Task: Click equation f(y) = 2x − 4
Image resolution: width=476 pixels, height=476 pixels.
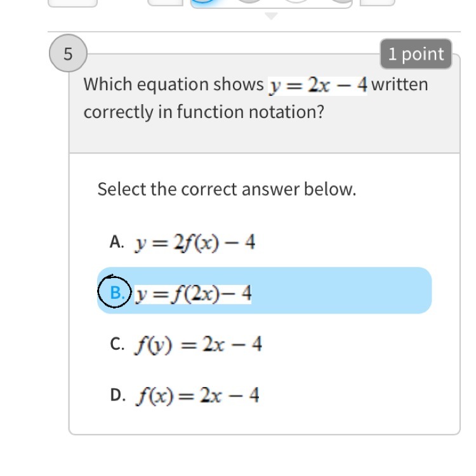Action: (x=197, y=345)
